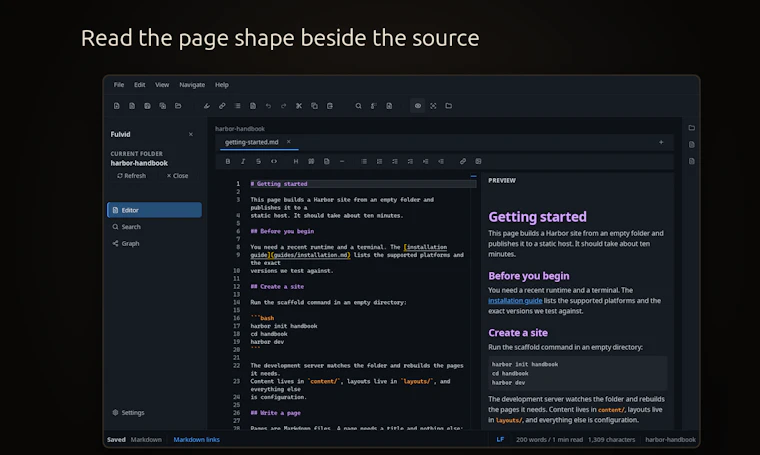Click harbor-handbook in the status bar
This screenshot has height=455, width=760.
670,439
